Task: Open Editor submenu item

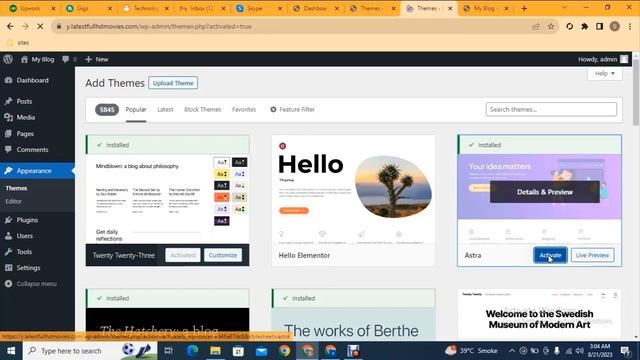Action: coord(13,201)
